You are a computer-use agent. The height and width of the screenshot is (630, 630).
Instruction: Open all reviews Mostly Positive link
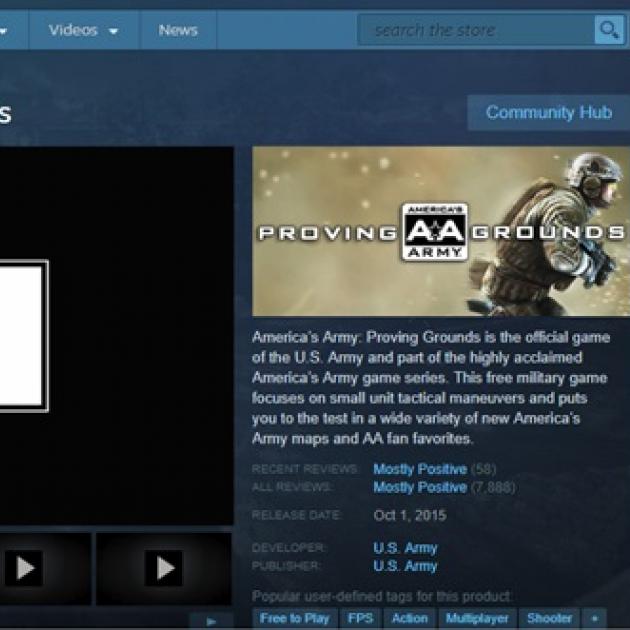click(x=419, y=487)
